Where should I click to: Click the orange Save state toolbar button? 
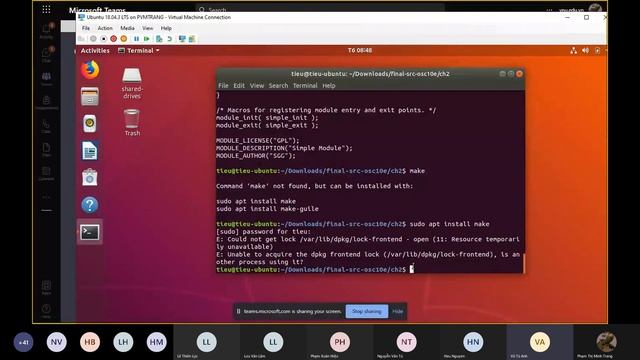point(124,39)
